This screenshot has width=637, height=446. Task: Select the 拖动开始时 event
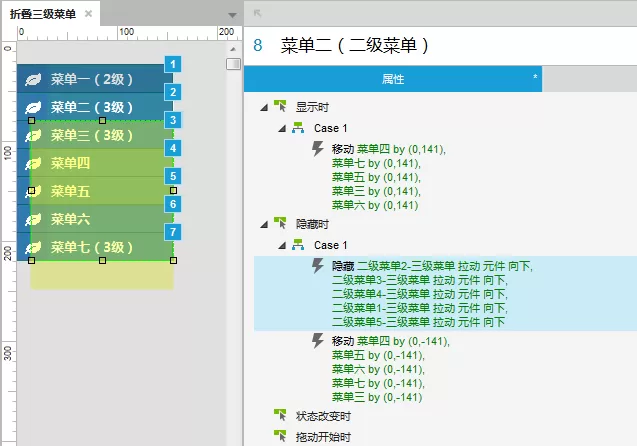[x=323, y=437]
